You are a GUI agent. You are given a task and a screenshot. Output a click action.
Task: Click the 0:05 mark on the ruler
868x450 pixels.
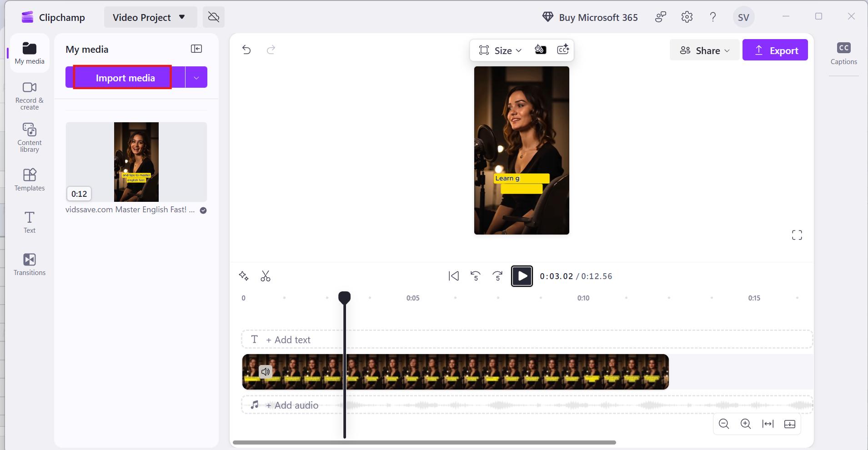pos(413,298)
